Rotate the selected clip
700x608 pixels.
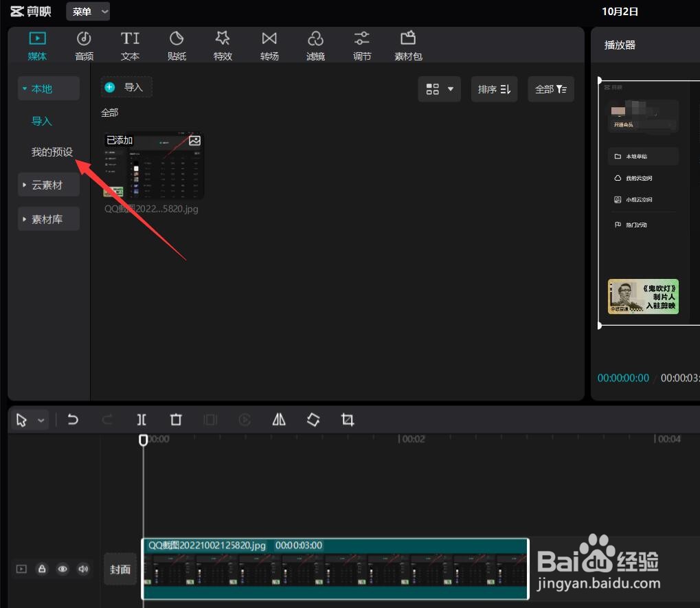pos(313,420)
